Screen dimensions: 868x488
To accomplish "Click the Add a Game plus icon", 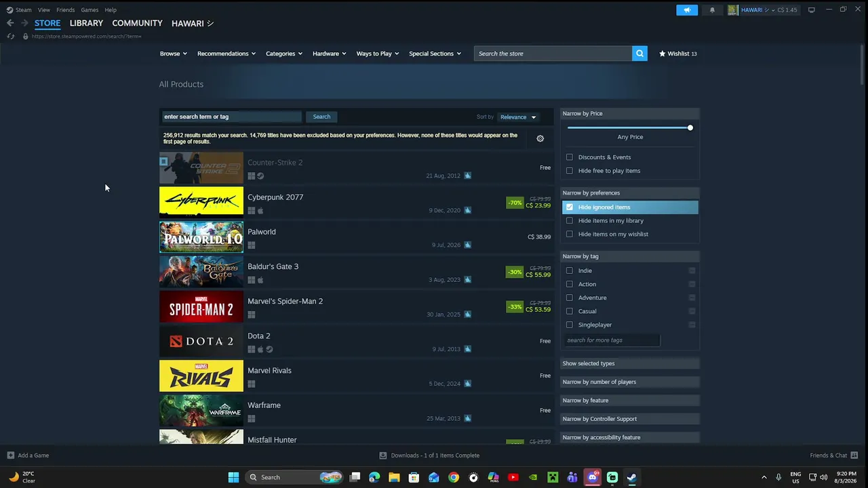I will [x=10, y=455].
